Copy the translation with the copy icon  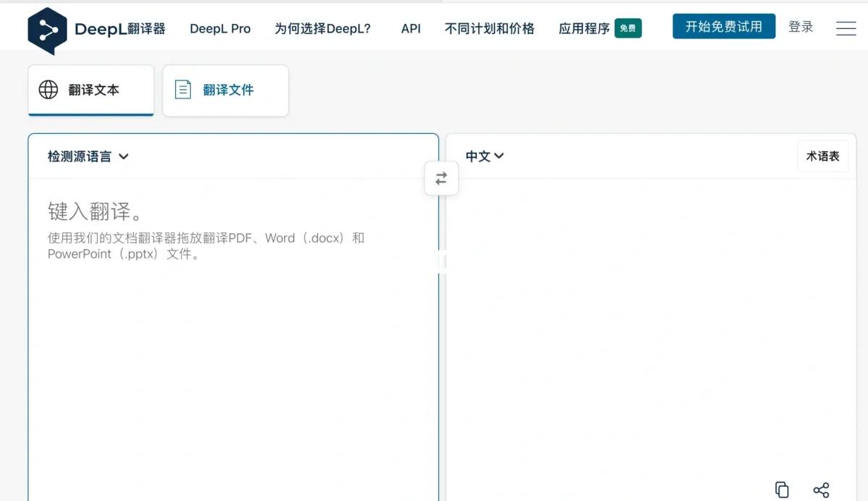click(x=782, y=489)
